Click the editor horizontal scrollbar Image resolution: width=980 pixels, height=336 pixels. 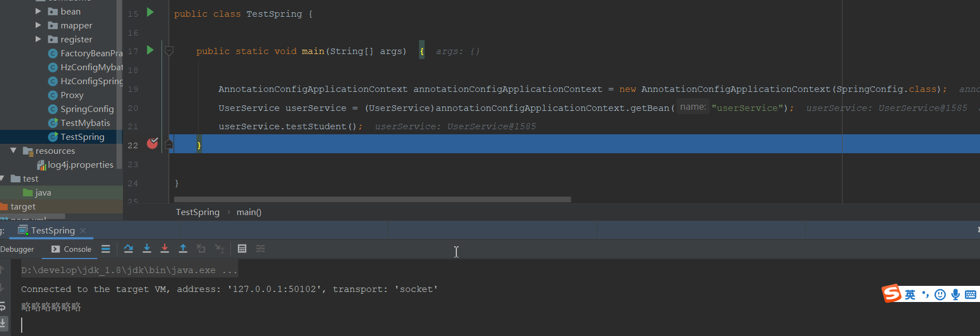coord(372,199)
